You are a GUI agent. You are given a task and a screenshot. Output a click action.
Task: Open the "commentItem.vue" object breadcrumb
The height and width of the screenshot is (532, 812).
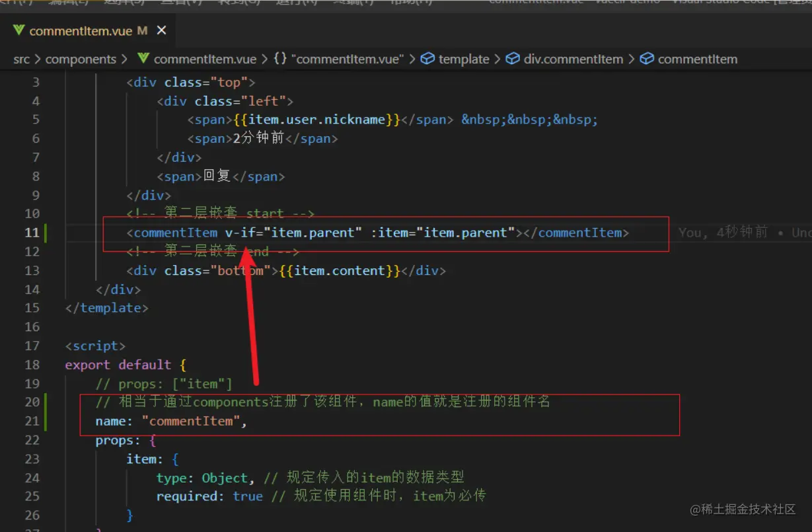pyautogui.click(x=348, y=59)
